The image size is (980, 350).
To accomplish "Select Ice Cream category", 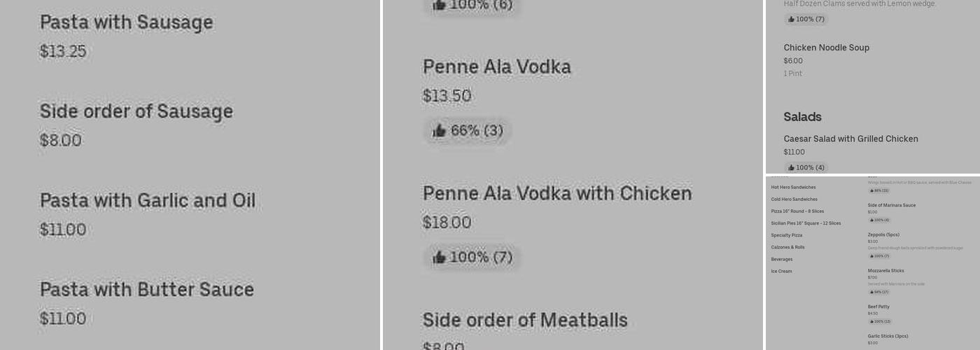I will click(781, 271).
